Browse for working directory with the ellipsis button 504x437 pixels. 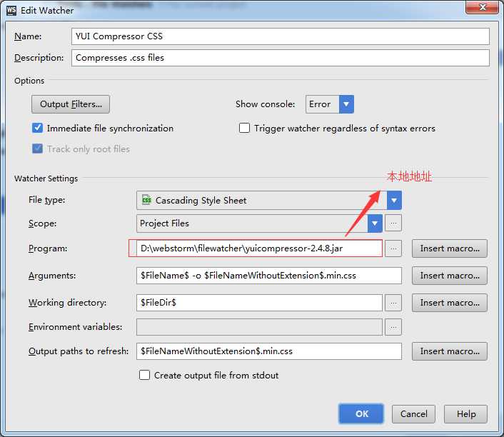[393, 303]
